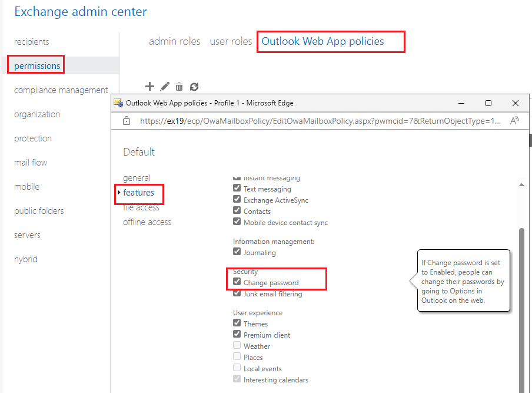Image resolution: width=532 pixels, height=393 pixels.
Task: Open mail flow in left navigation
Action: (31, 163)
